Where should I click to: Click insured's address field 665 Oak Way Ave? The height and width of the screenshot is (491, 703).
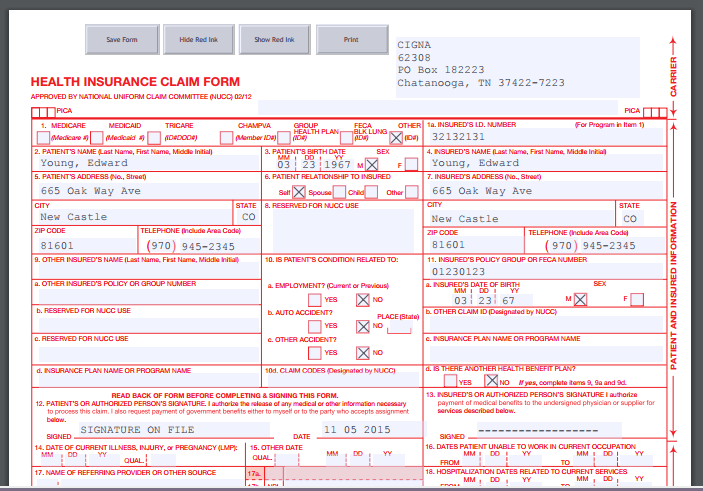click(545, 191)
